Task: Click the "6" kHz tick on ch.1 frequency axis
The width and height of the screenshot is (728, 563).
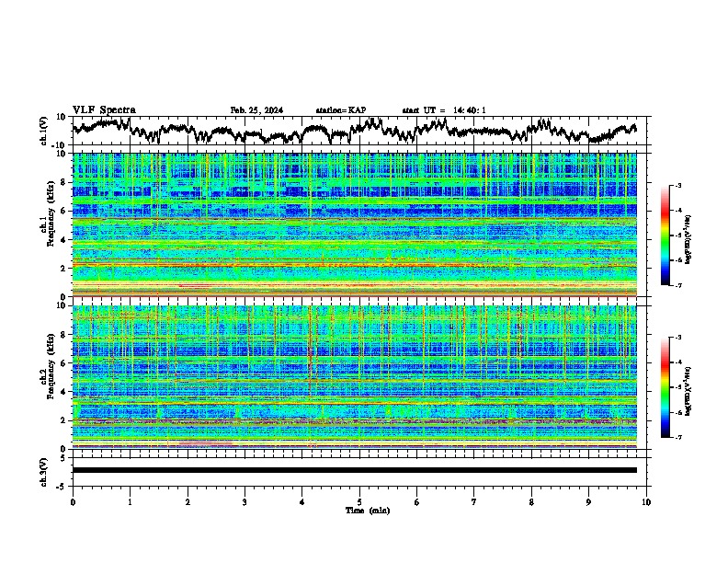Action: [65, 211]
